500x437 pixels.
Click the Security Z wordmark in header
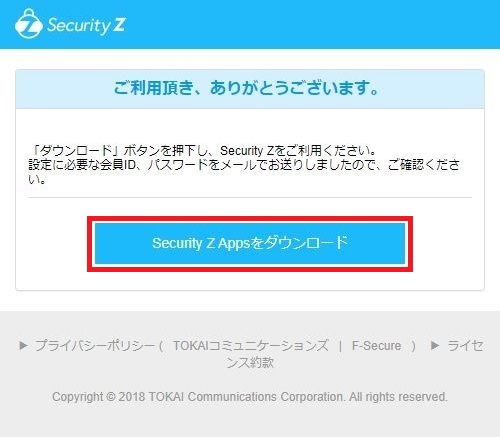pyautogui.click(x=86, y=26)
